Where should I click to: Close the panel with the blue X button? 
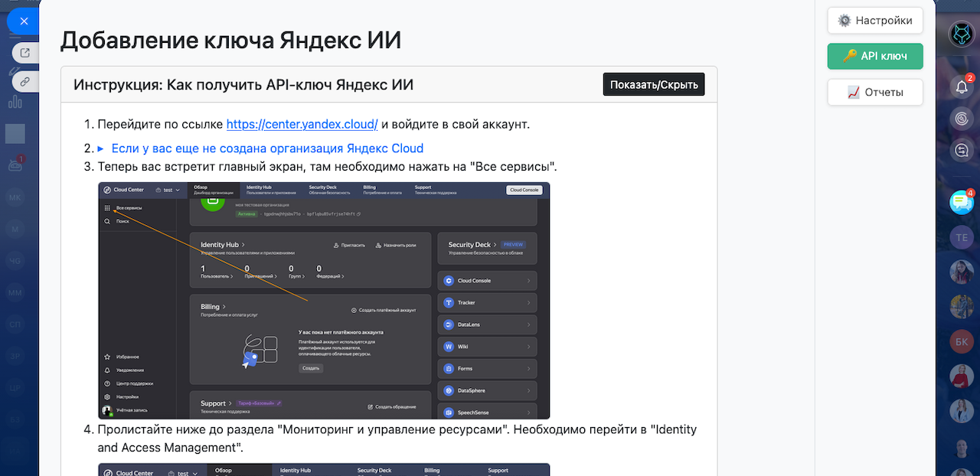pyautogui.click(x=23, y=21)
